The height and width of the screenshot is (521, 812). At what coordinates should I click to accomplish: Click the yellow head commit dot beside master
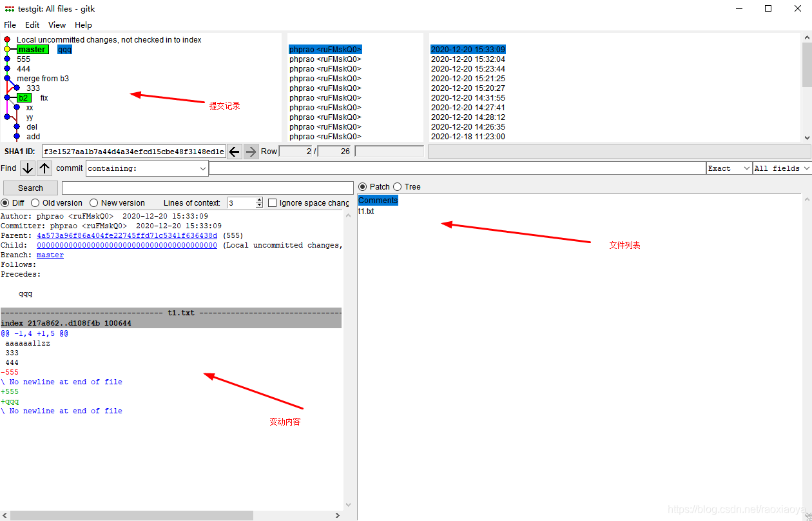point(7,49)
